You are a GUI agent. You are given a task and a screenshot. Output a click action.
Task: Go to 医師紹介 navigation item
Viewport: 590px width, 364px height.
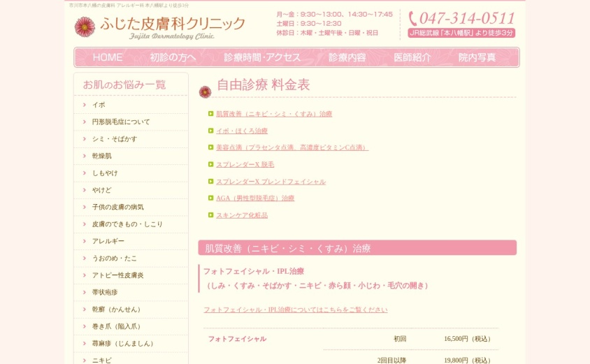coord(412,57)
